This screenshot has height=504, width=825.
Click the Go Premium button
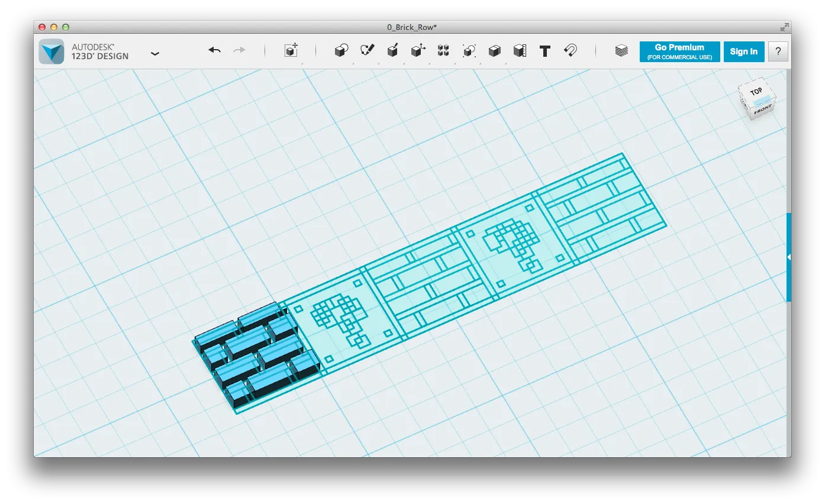point(679,51)
